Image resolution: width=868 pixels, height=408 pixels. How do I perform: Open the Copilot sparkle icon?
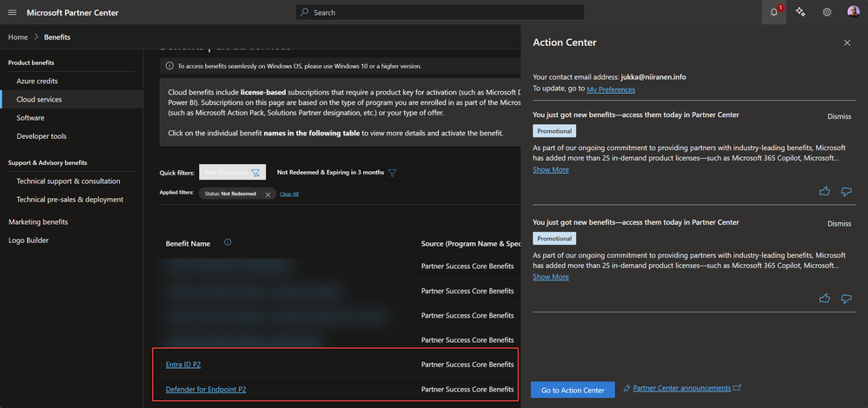[x=800, y=12]
